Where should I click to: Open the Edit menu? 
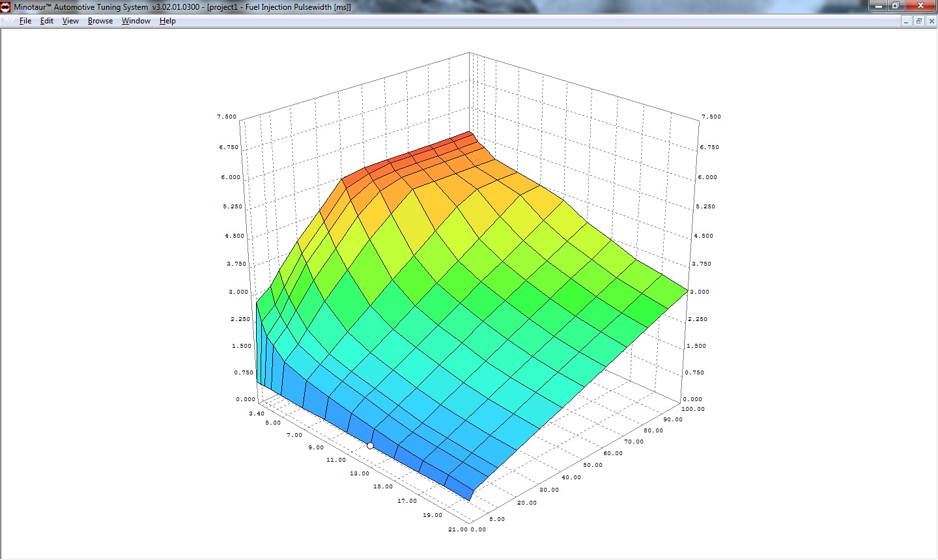pos(47,21)
